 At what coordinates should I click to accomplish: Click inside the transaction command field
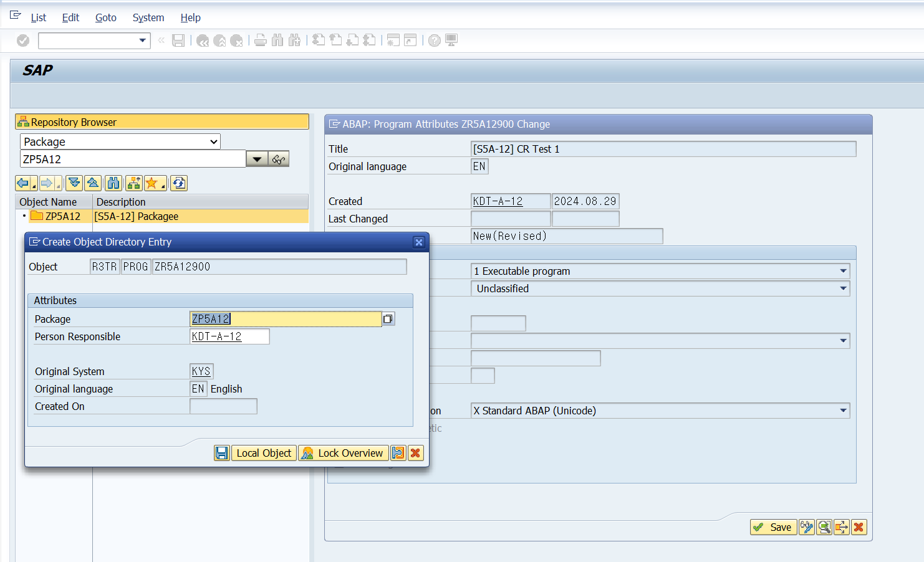[89, 40]
